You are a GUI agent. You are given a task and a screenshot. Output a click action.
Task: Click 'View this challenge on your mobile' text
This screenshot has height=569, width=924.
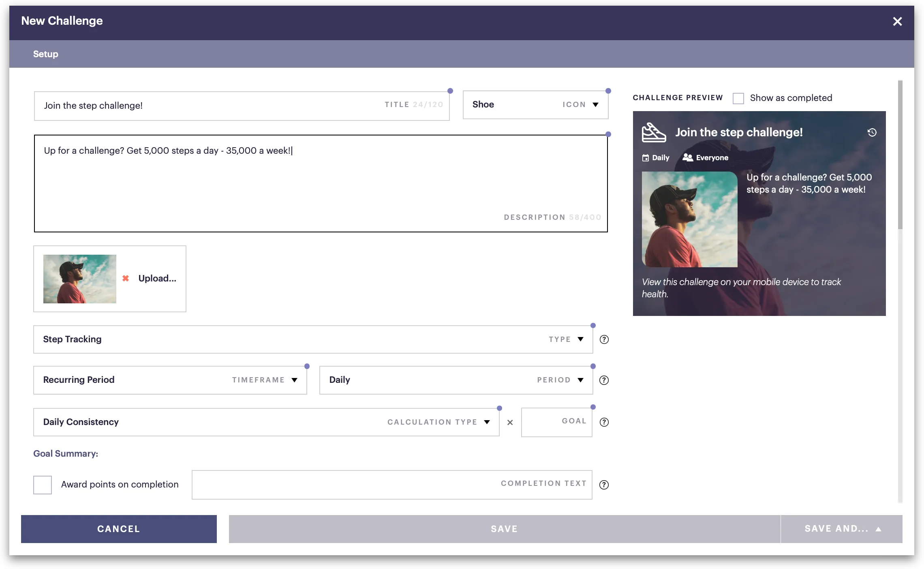point(741,288)
